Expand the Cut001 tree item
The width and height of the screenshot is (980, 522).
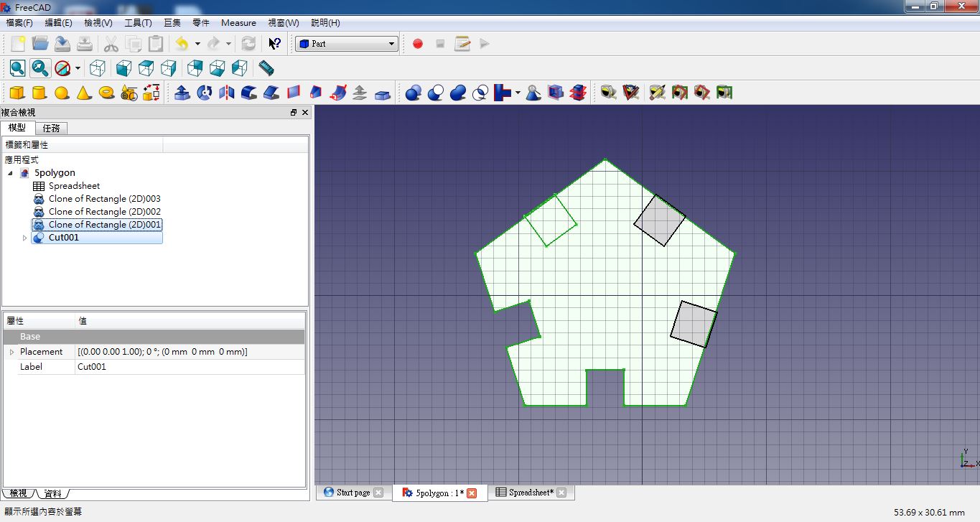point(25,238)
